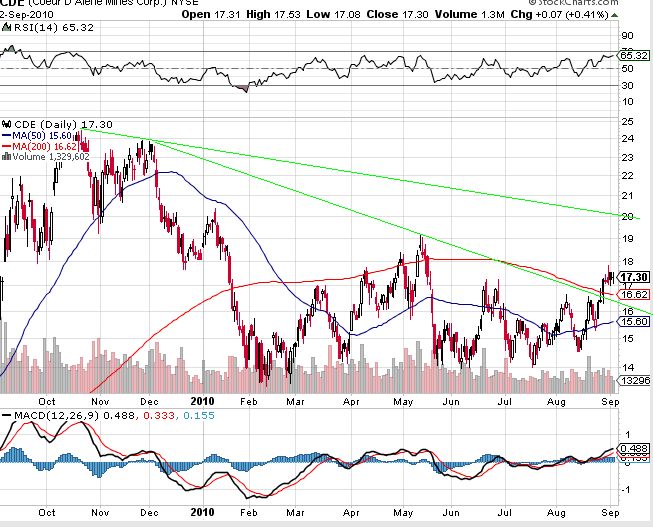Click Sep label under the MACD panel
653x527 pixels.
pyautogui.click(x=611, y=512)
